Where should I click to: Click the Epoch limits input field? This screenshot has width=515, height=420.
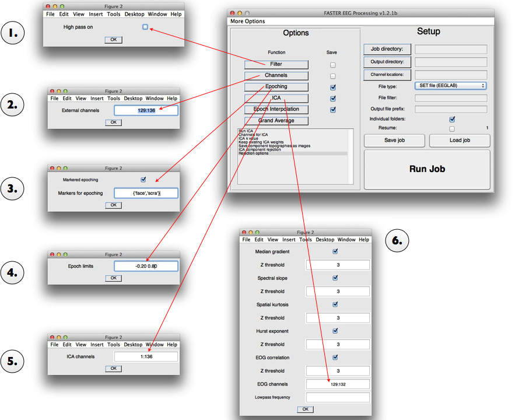[146, 266]
